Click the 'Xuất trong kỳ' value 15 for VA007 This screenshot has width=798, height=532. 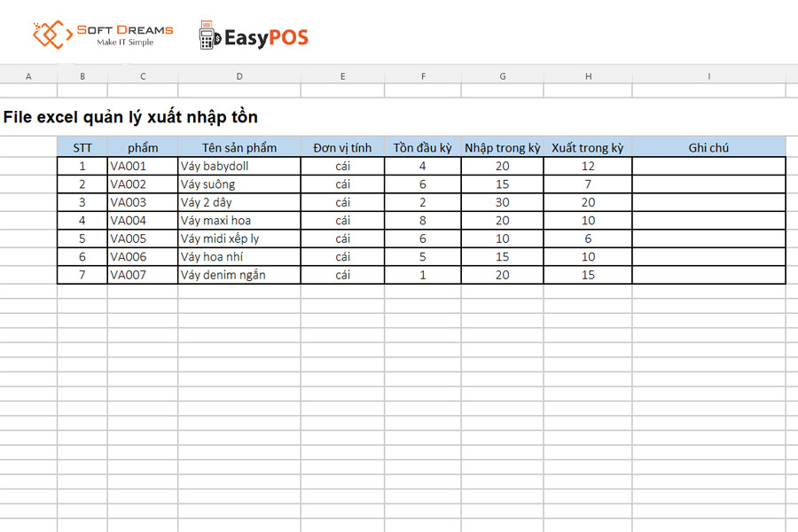coord(588,275)
